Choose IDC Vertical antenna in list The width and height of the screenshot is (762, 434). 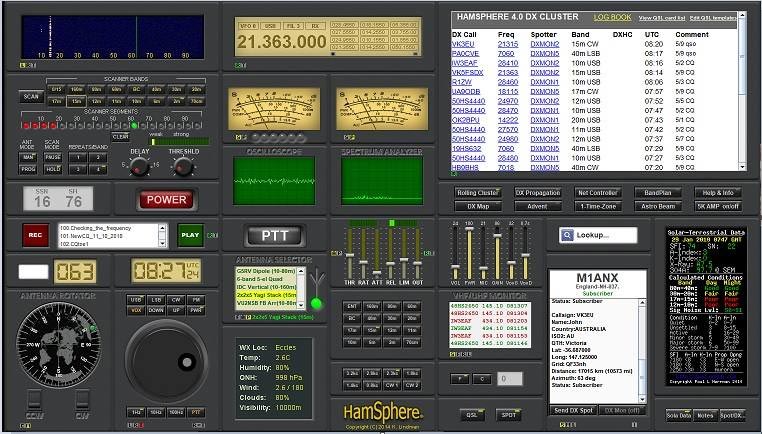(266, 287)
